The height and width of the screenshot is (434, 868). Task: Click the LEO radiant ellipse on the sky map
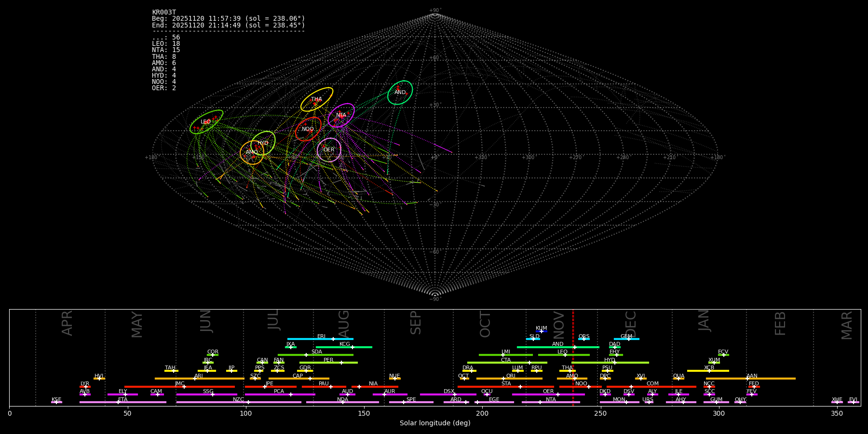pos(206,122)
